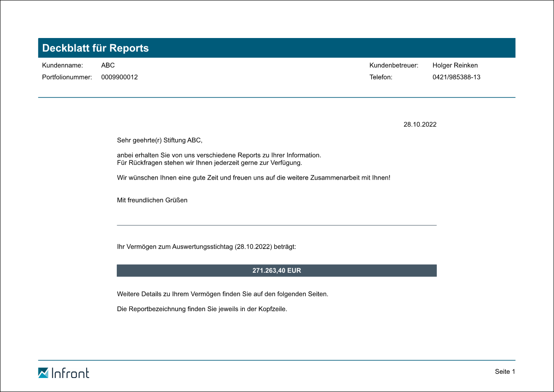
Task: Click the 'Weitere Details zu Ihrem Vermögen' sentence
Action: [x=223, y=294]
